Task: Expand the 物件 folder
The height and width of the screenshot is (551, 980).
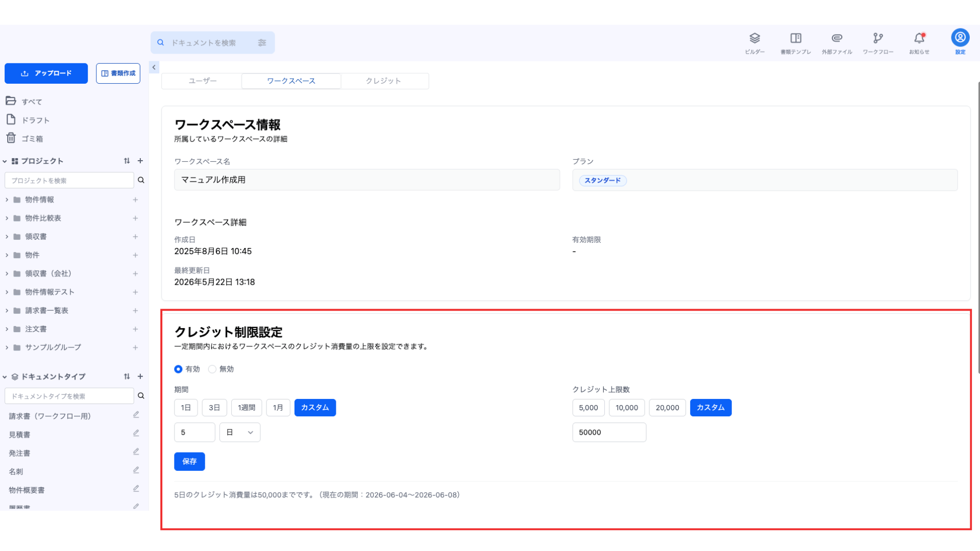Action: (7, 255)
